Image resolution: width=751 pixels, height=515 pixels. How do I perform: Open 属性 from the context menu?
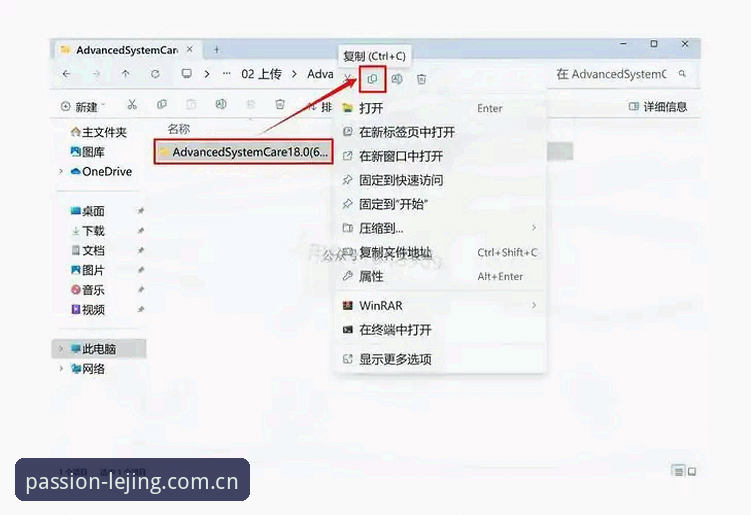point(441,276)
